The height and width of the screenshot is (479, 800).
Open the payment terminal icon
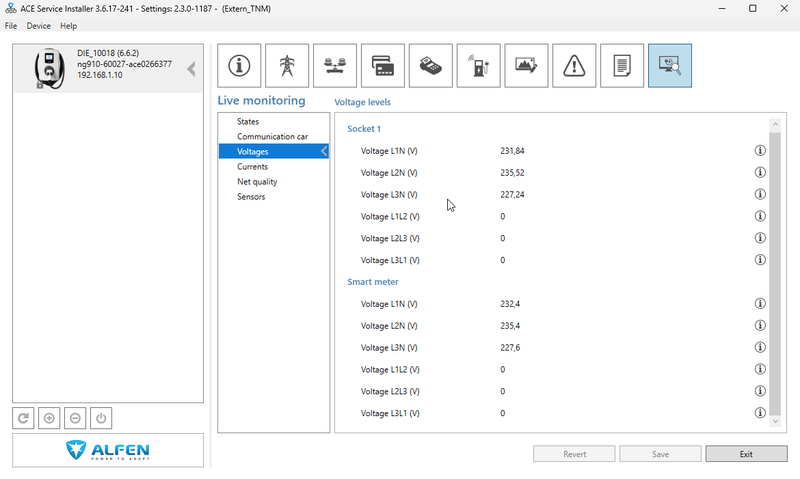[x=431, y=66]
